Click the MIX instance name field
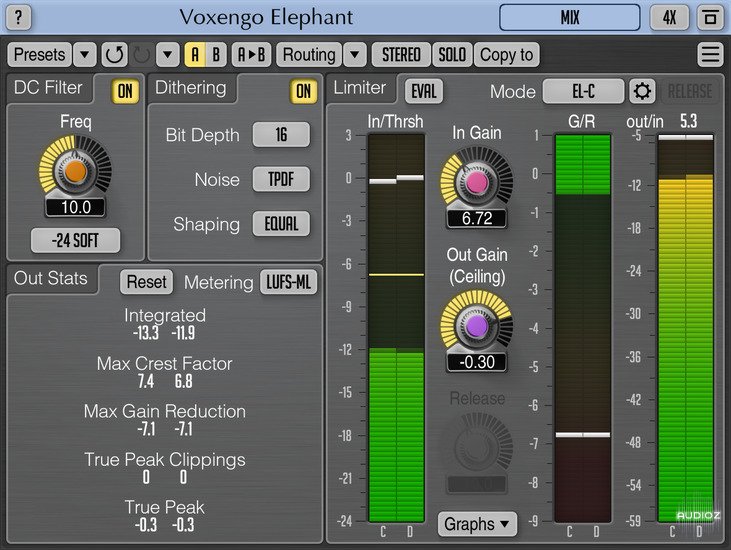The width and height of the screenshot is (731, 550). pos(570,18)
